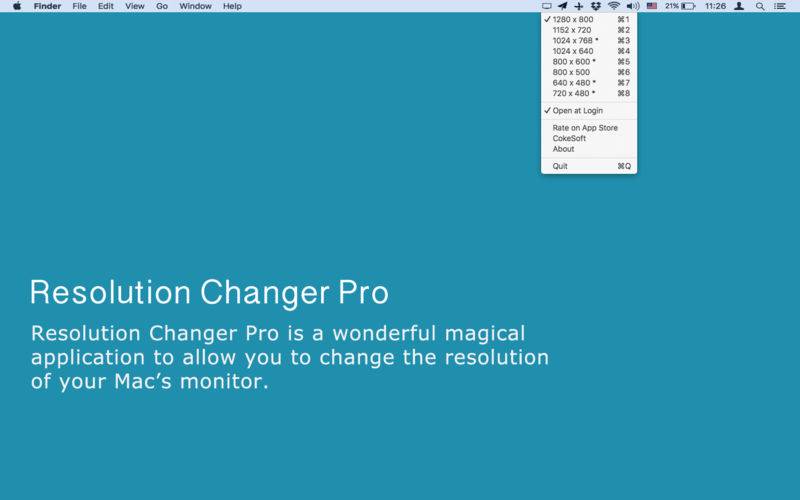Open the volume control icon
This screenshot has width=800, height=500.
click(x=633, y=6)
